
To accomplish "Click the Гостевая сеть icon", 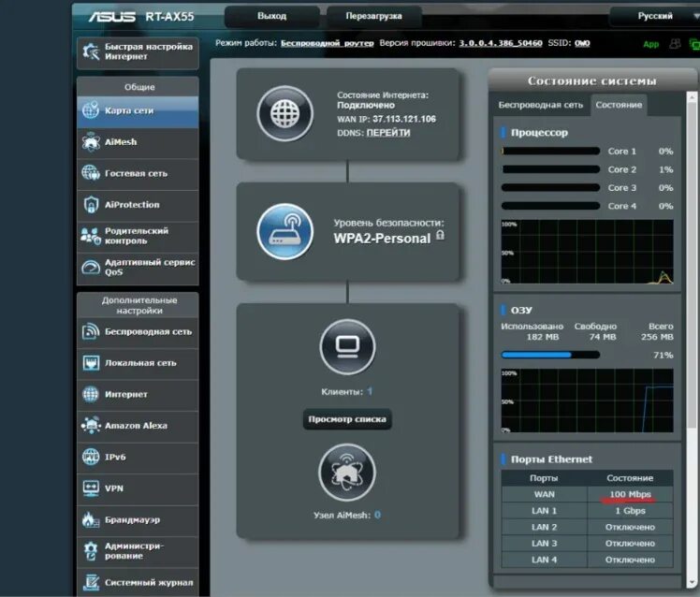I will [91, 173].
